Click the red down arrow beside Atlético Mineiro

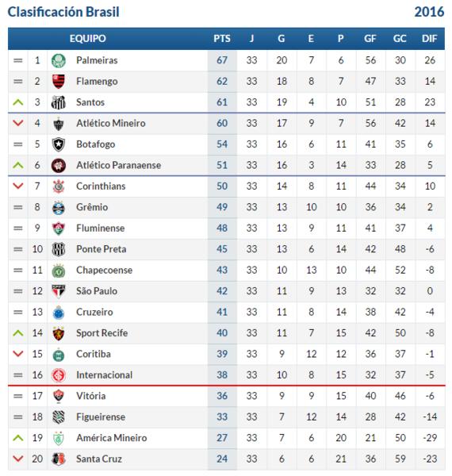pos(18,123)
